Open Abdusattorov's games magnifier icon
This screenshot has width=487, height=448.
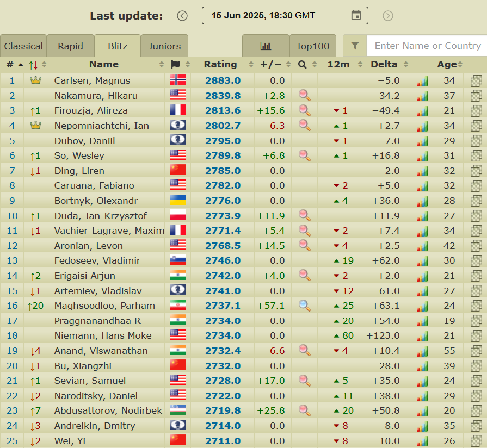[304, 410]
